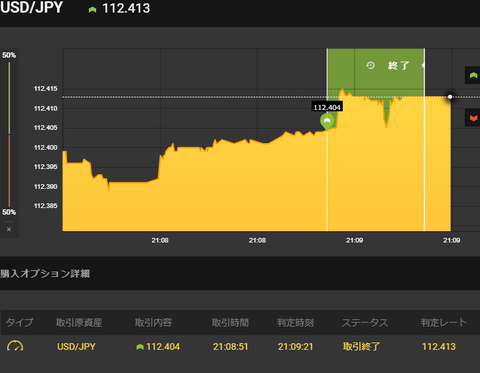480x373 pixels.
Task: Click the 112.404 trade content cell
Action: point(158,347)
